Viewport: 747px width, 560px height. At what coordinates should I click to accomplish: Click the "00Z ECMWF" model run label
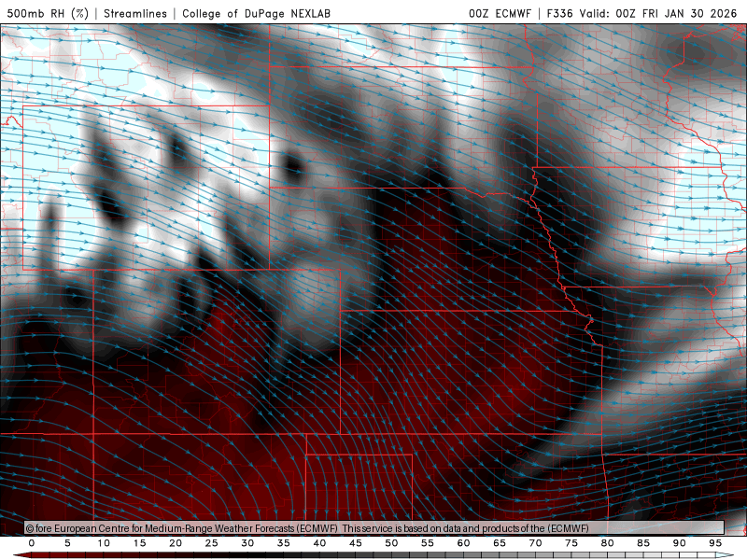coord(500,13)
